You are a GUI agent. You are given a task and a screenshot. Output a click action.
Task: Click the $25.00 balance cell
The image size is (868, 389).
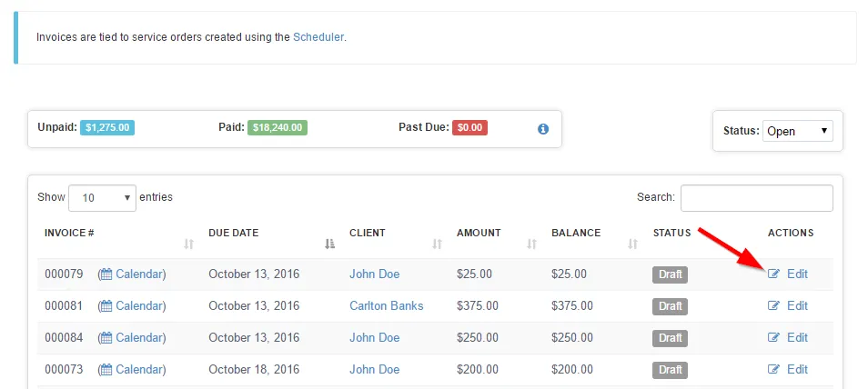click(569, 274)
